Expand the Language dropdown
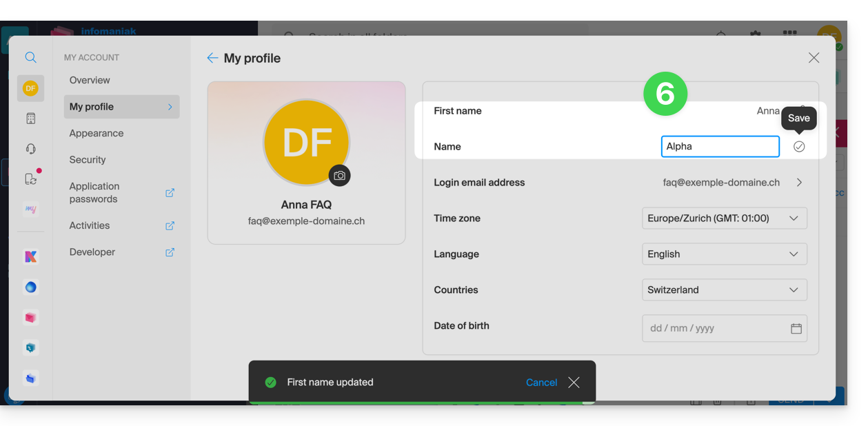 tap(724, 254)
